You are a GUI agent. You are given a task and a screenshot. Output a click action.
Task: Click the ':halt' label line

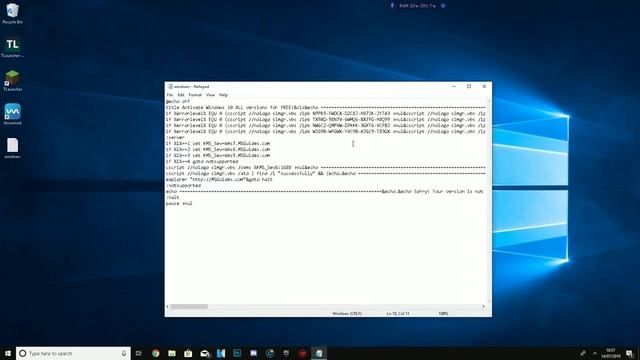pyautogui.click(x=173, y=198)
